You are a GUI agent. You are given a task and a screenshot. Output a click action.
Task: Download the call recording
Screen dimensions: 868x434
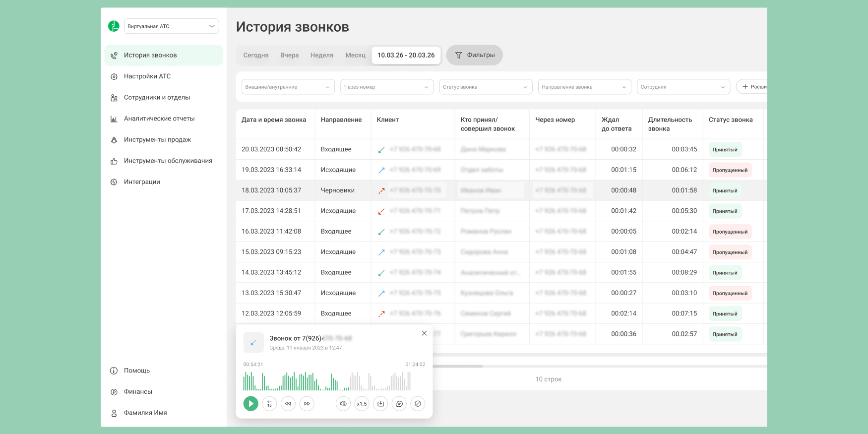coord(380,404)
